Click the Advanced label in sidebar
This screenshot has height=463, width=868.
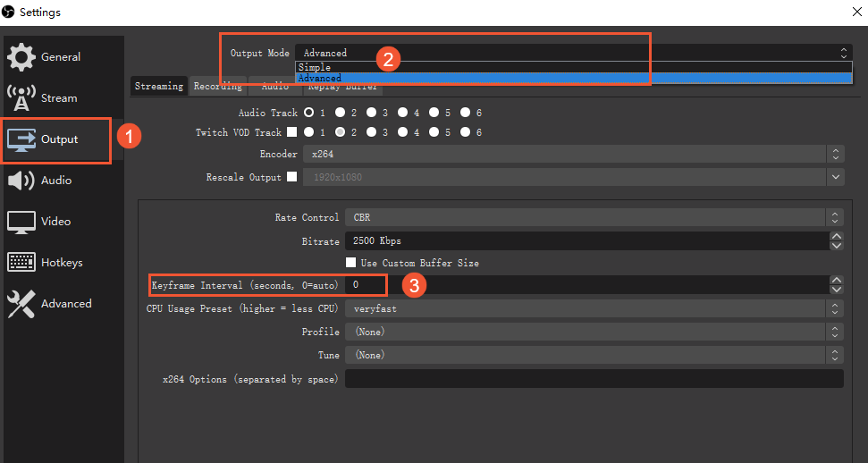66,304
